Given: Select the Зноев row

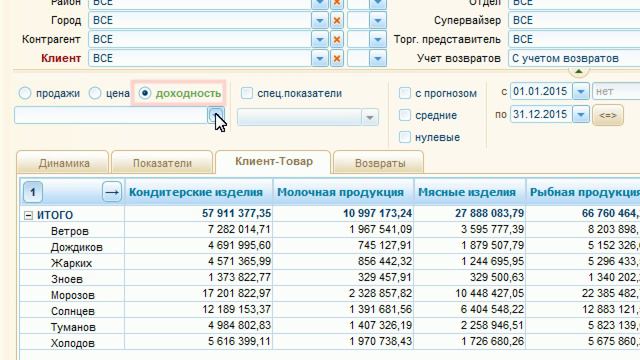Looking at the screenshot, I should coord(67,279).
